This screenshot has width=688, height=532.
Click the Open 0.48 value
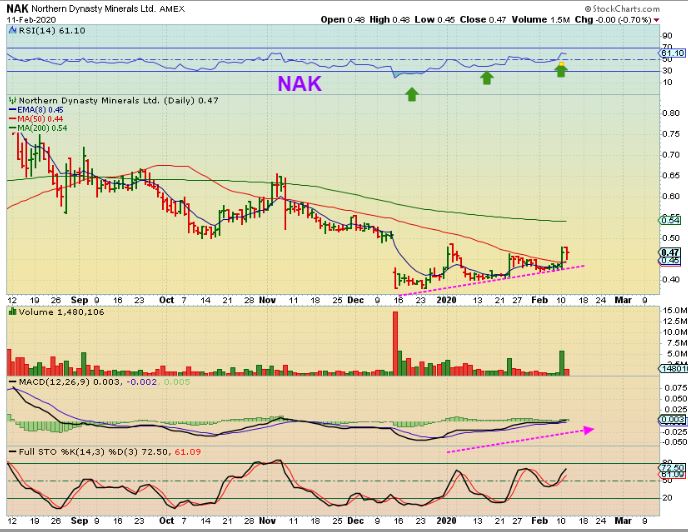click(342, 20)
